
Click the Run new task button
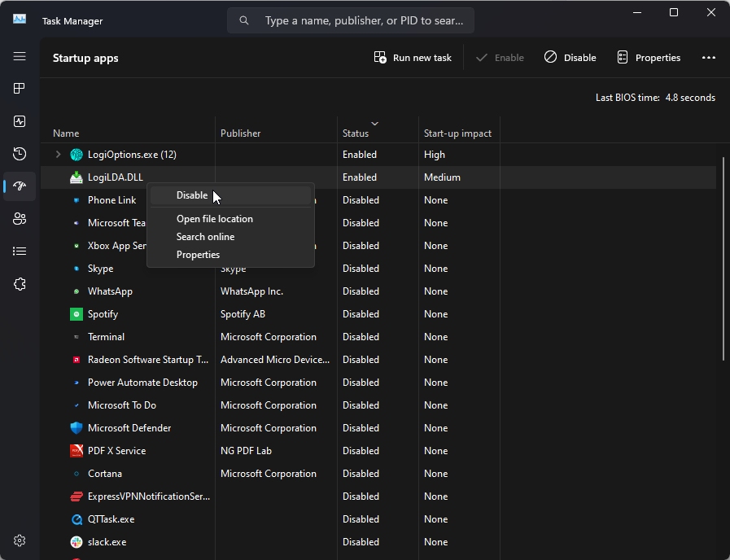[x=413, y=58]
